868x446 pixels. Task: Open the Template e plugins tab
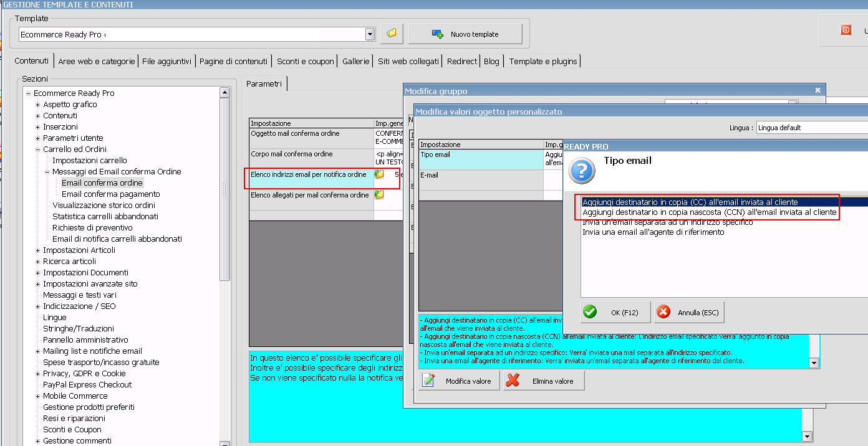pos(543,61)
